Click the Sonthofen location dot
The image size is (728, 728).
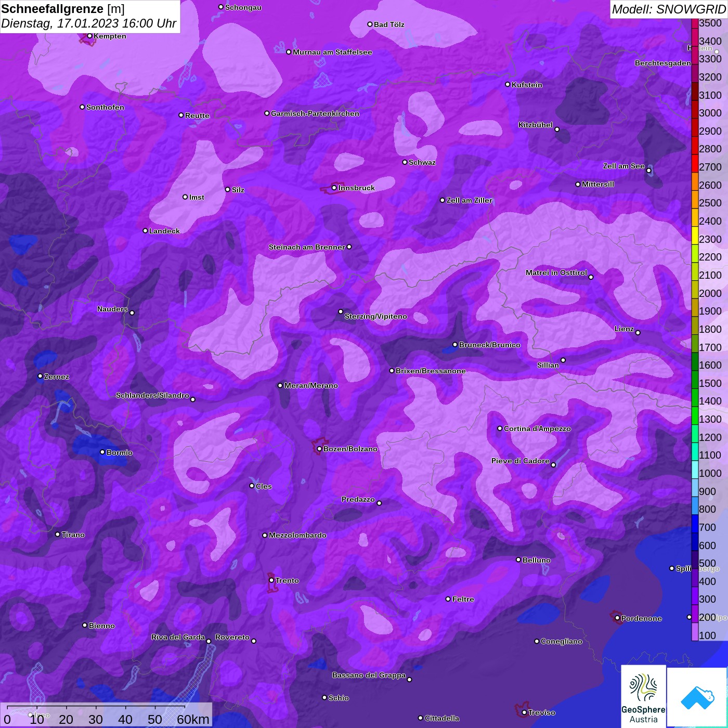point(82,107)
